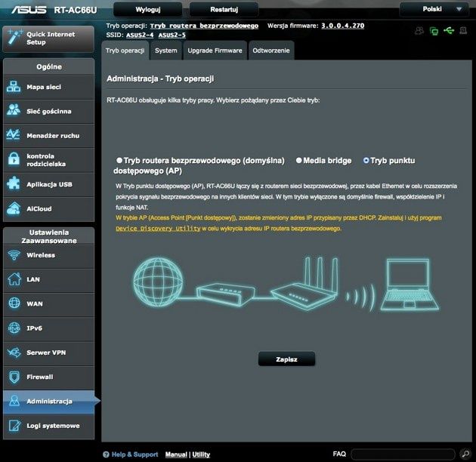Click the LAN house icon
Image resolution: width=476 pixels, height=462 pixels.
(14, 279)
